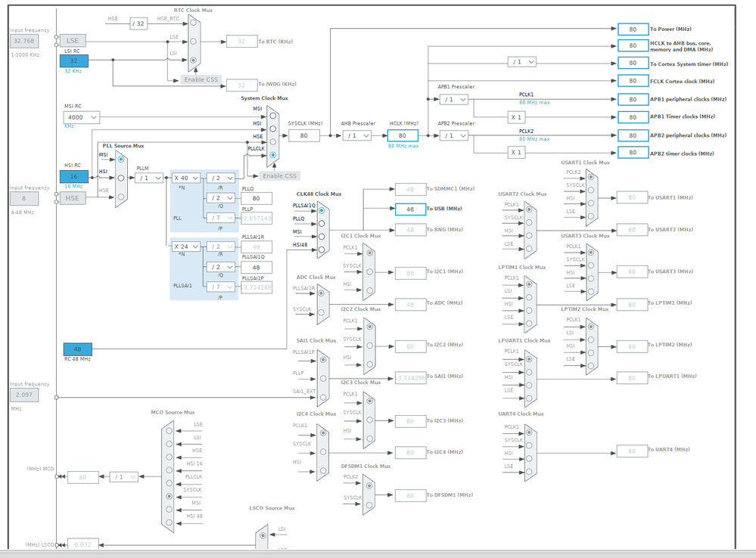The width and height of the screenshot is (756, 558).
Task: Pick HSI source in USART1 Clock Mux
Action: 590,203
